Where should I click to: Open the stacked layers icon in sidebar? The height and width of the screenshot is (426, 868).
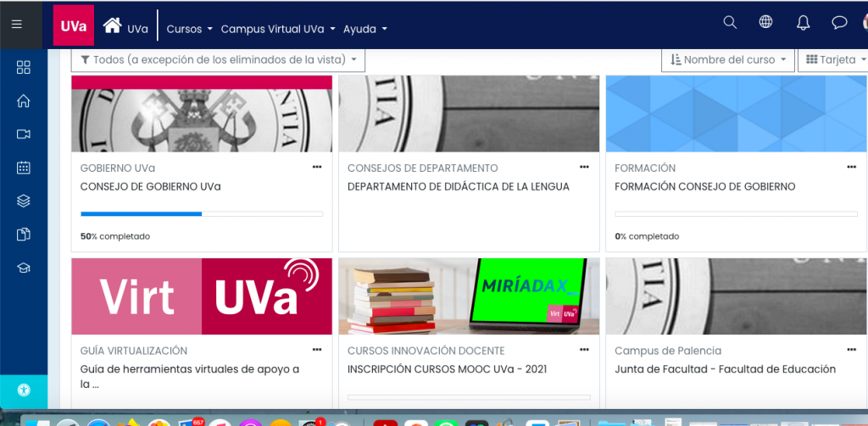click(23, 201)
